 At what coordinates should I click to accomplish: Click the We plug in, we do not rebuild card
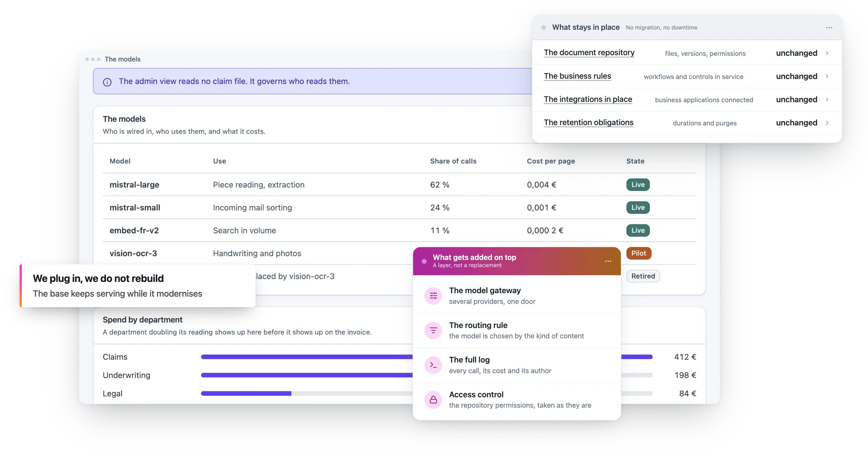click(x=138, y=286)
